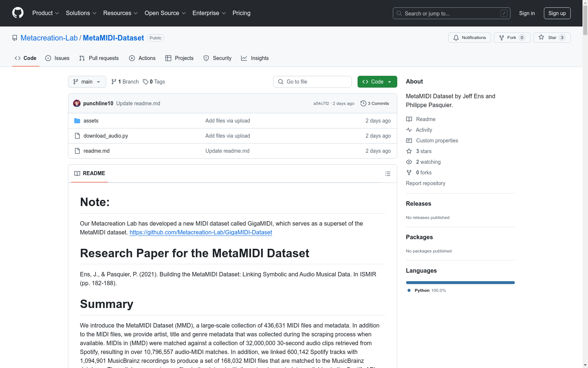Click the fork icon beside 0 forks
The height and width of the screenshot is (368, 588).
[409, 173]
